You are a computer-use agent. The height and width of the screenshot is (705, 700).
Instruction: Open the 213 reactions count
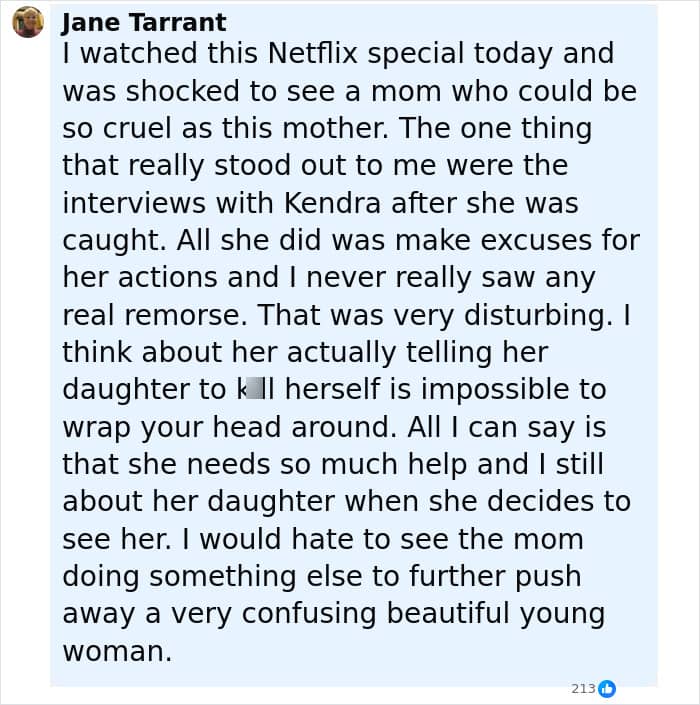click(583, 688)
